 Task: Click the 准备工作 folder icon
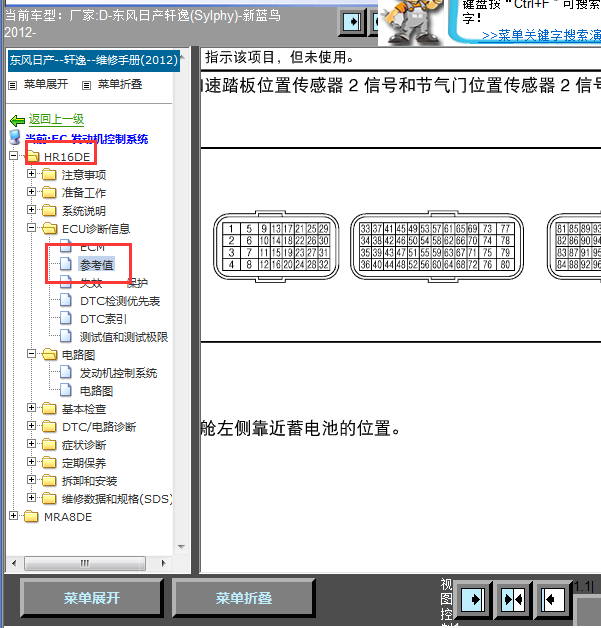pos(49,193)
